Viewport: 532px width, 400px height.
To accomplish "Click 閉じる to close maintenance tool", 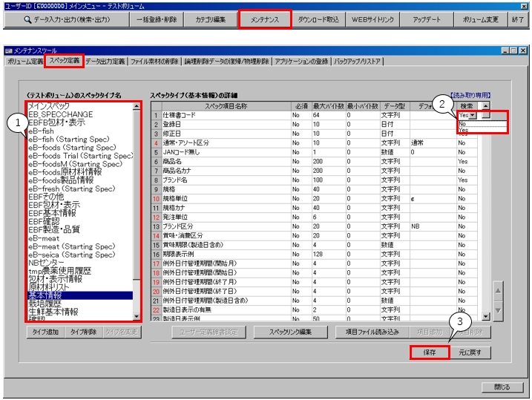I will pyautogui.click(x=502, y=387).
